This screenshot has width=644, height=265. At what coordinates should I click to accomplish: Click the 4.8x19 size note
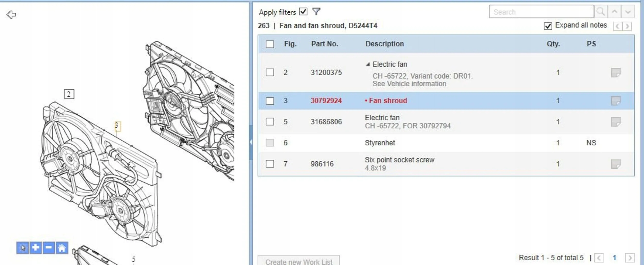coord(375,168)
